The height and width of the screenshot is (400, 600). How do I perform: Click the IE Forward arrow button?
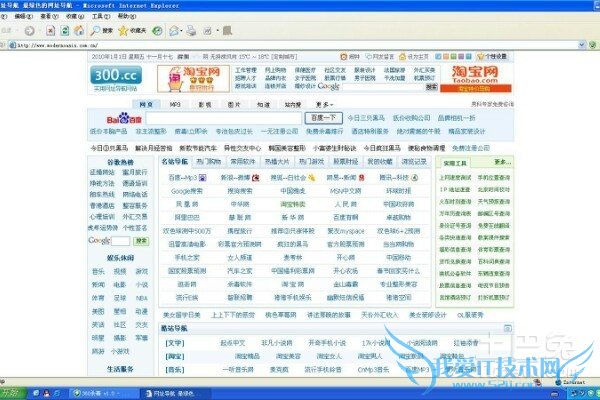coord(29,31)
